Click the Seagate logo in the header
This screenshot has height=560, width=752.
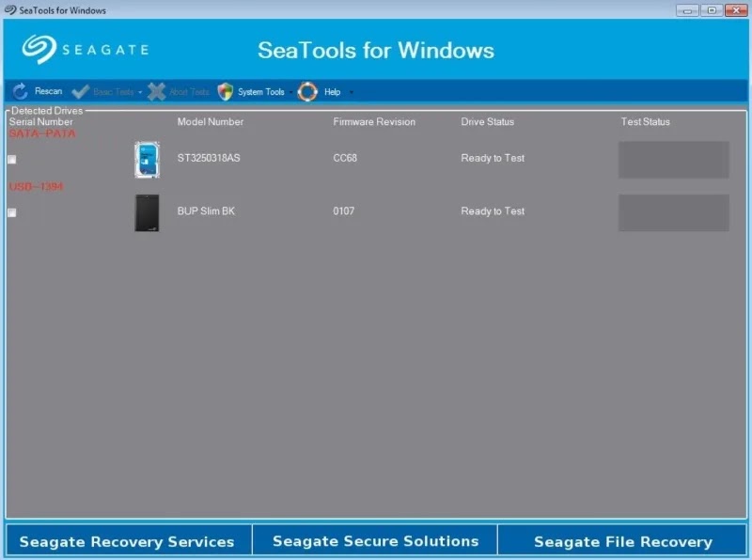coord(86,50)
